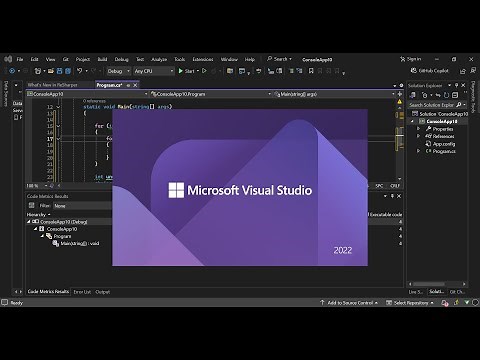The image size is (480, 360).
Task: Open the Build menu
Action: [102, 59]
